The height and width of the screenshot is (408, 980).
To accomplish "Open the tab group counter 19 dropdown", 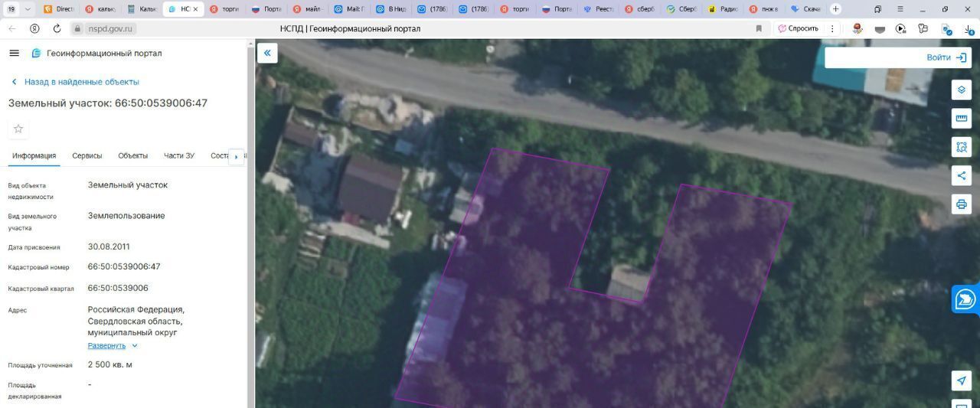I will pos(20,9).
